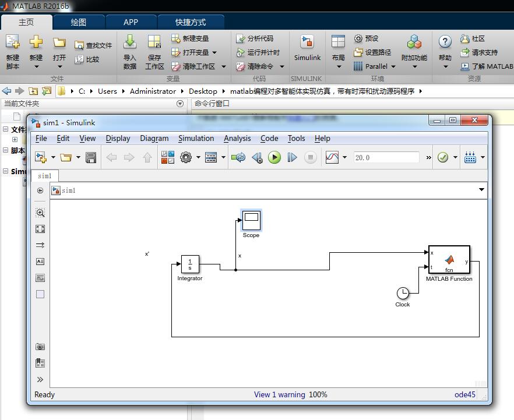Open the Tools menu in Simulink
The height and width of the screenshot is (420, 514).
[296, 139]
